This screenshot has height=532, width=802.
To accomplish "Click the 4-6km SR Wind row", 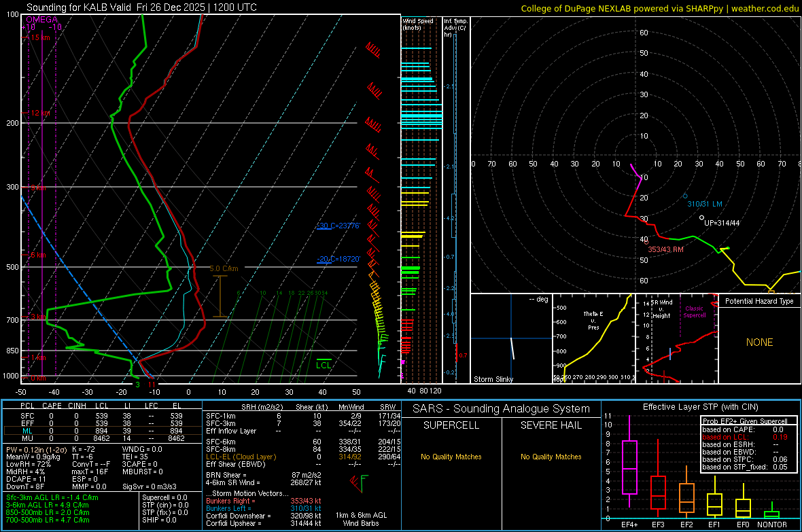I will pyautogui.click(x=264, y=482).
